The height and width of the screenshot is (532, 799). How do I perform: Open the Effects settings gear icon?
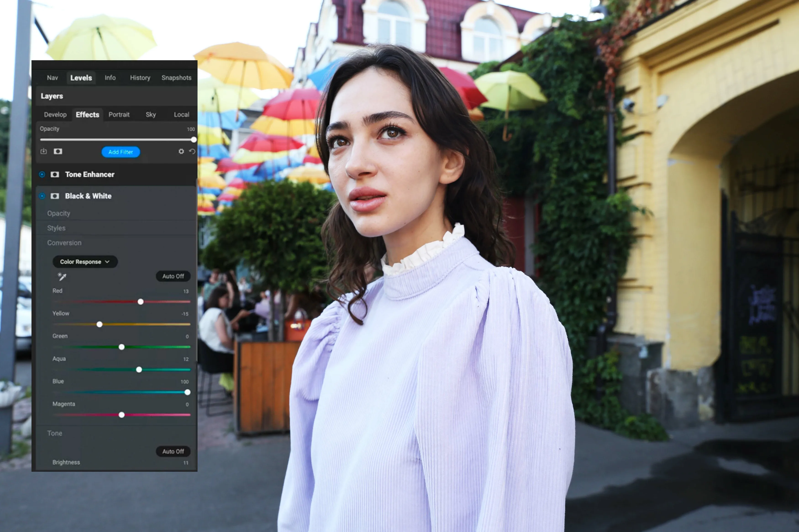(181, 151)
